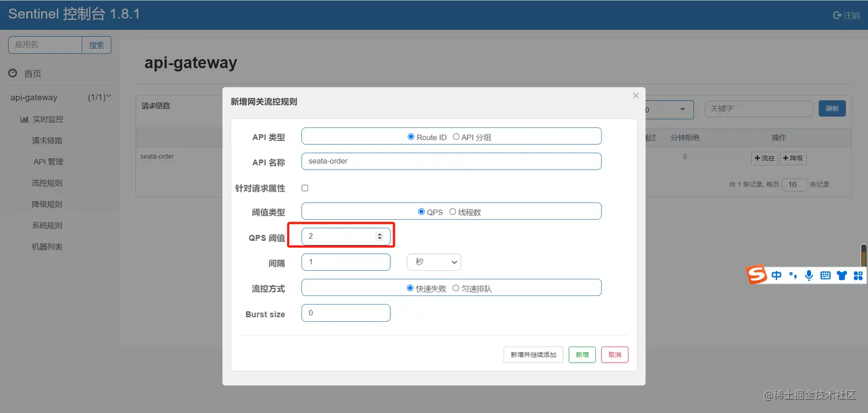Click the 间隔 input field

pyautogui.click(x=346, y=262)
